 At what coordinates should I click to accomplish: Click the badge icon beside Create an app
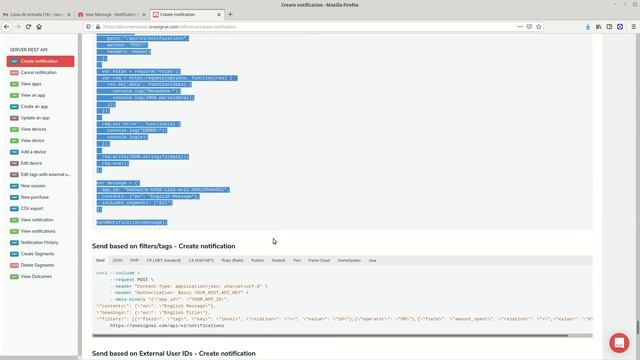click(x=14, y=107)
